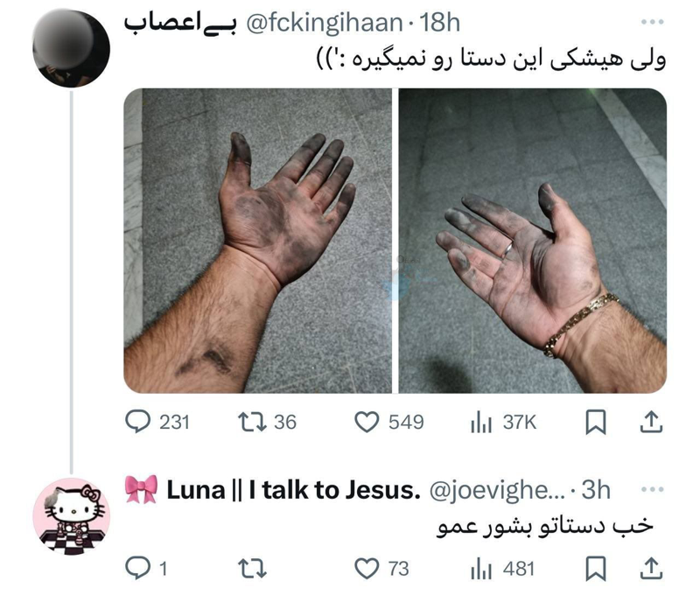Share Luna's reply
This screenshot has width=700, height=595.
click(x=651, y=569)
